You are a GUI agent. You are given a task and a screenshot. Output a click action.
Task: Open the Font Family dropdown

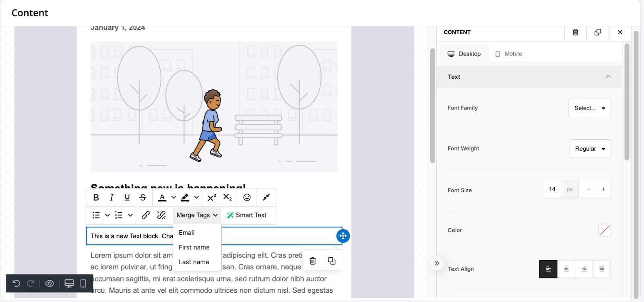point(589,108)
